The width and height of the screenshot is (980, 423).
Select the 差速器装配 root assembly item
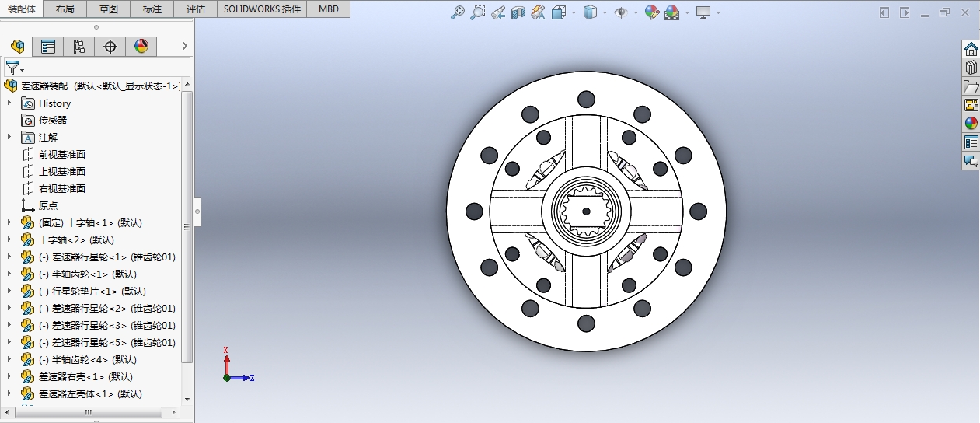(x=93, y=86)
